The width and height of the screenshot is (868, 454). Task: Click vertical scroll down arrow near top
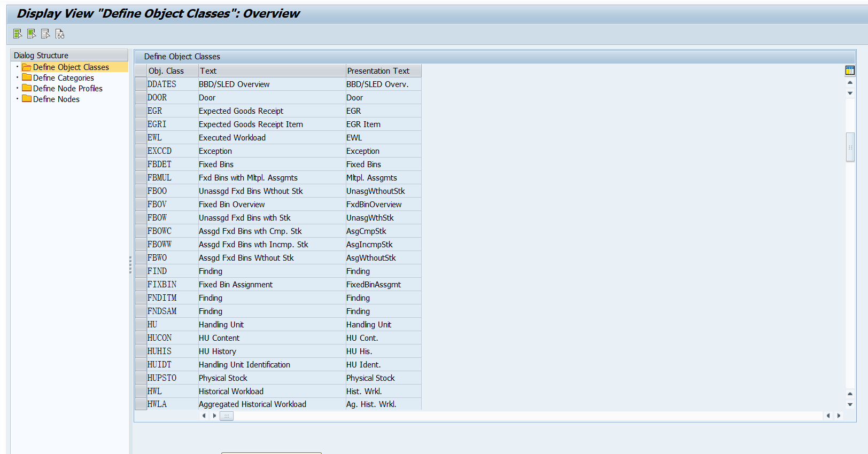pyautogui.click(x=850, y=93)
